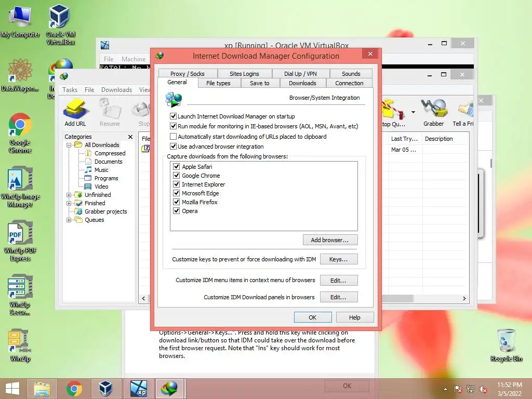The image size is (532, 399).
Task: Uncheck Opera browser capture
Action: 177,211
